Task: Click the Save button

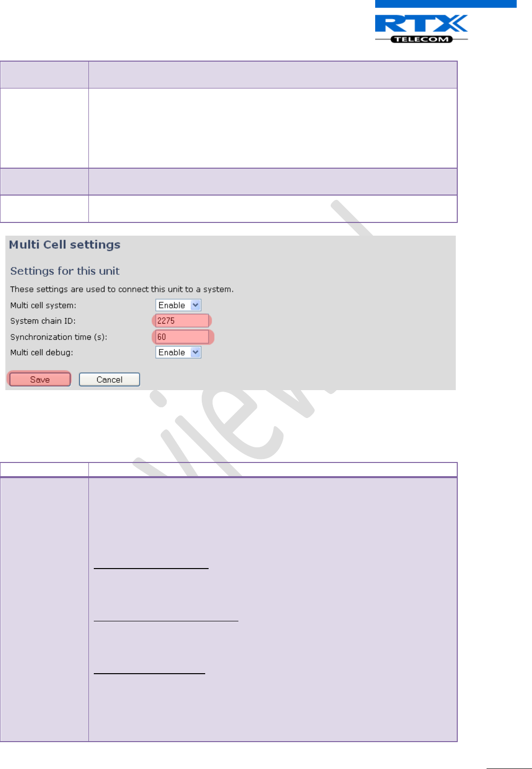Action: [x=40, y=379]
